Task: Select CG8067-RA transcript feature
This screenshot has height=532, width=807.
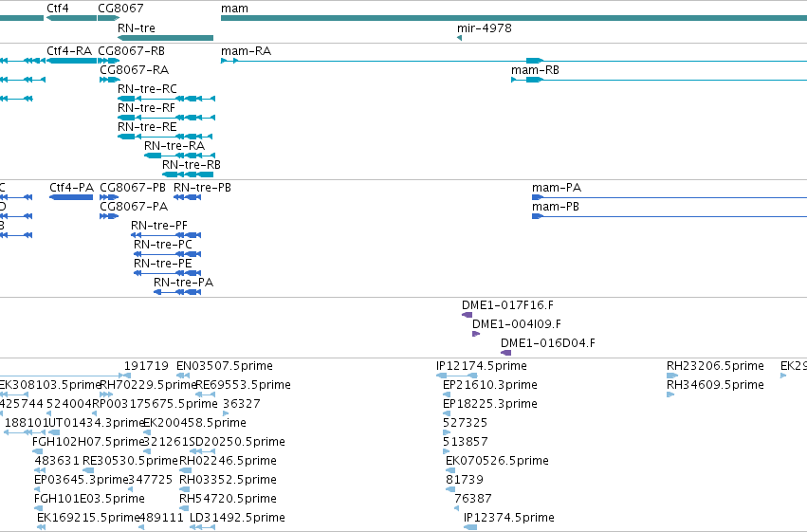Action: point(110,80)
